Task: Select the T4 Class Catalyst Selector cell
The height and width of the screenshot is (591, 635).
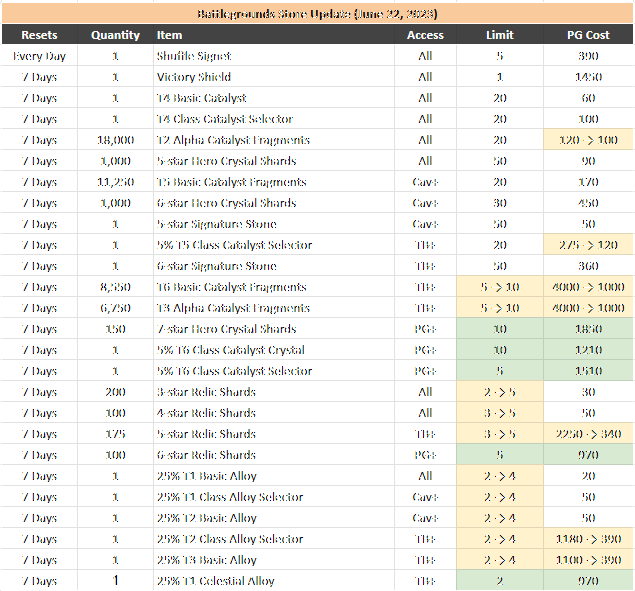Action: pos(274,119)
